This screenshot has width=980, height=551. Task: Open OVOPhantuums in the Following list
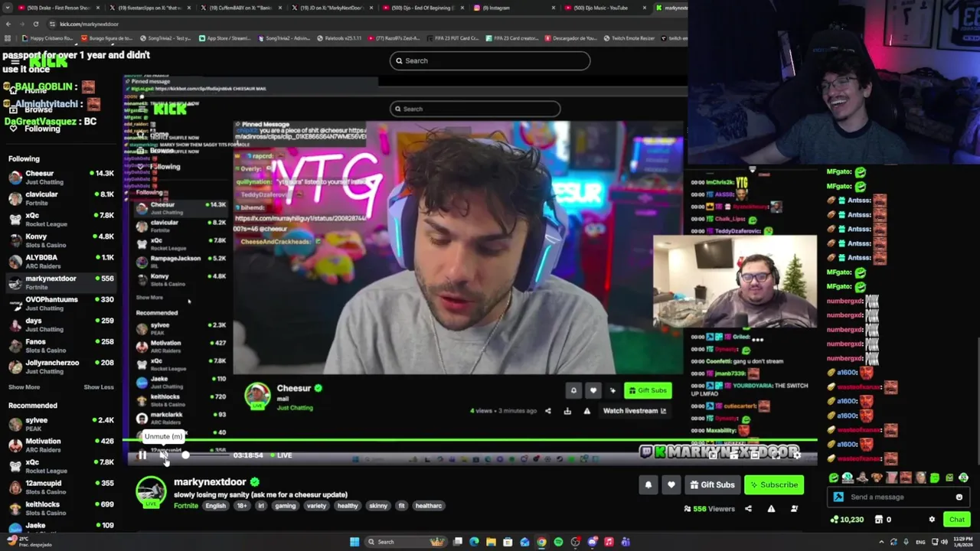[x=61, y=304]
